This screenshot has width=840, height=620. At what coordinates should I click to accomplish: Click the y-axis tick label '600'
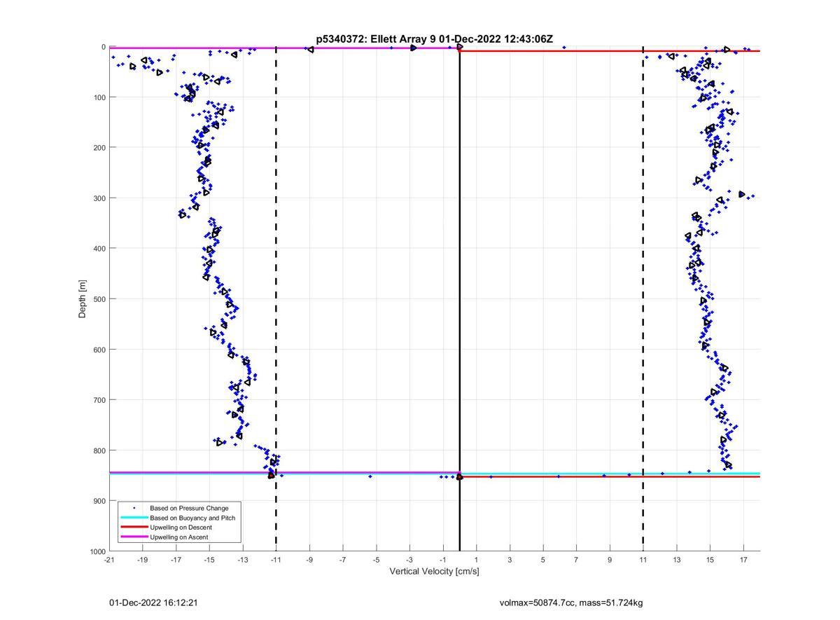[99, 350]
